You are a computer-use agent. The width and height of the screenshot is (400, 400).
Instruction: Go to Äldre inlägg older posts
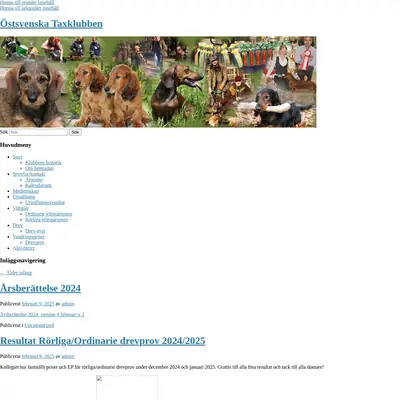click(16, 273)
